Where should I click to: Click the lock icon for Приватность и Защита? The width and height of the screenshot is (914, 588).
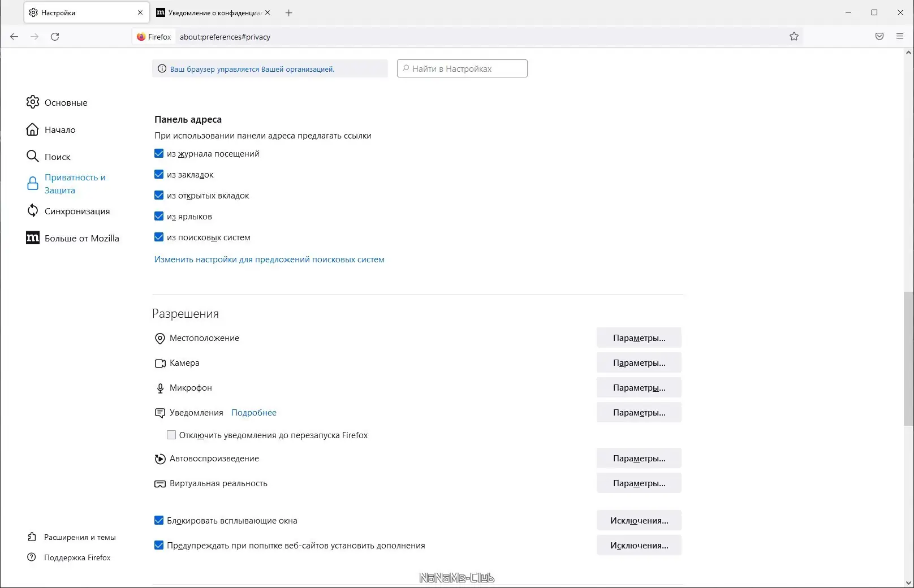[x=32, y=183]
